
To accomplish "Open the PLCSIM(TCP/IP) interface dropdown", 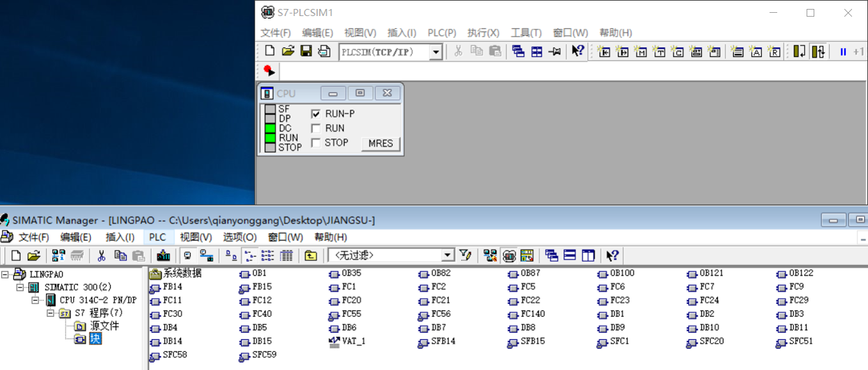I will [x=436, y=52].
